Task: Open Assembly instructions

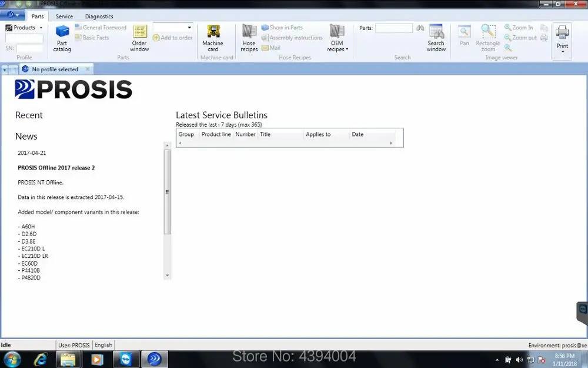Action: (292, 38)
